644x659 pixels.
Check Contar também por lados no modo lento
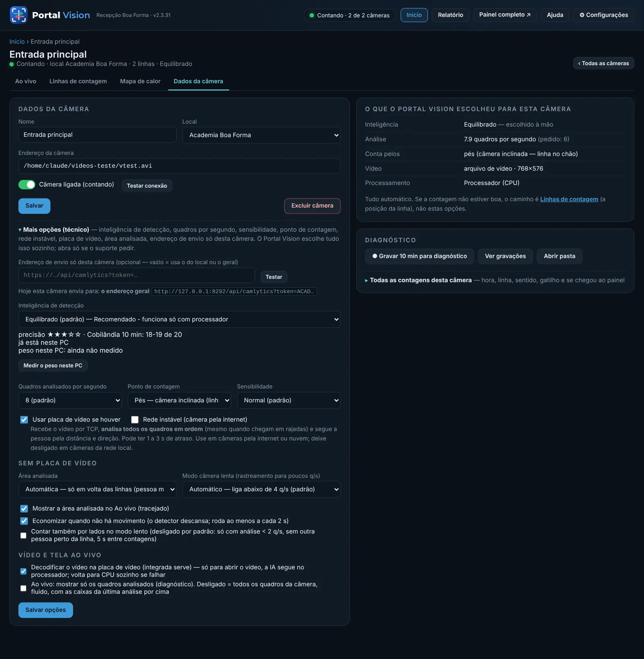[x=23, y=535]
